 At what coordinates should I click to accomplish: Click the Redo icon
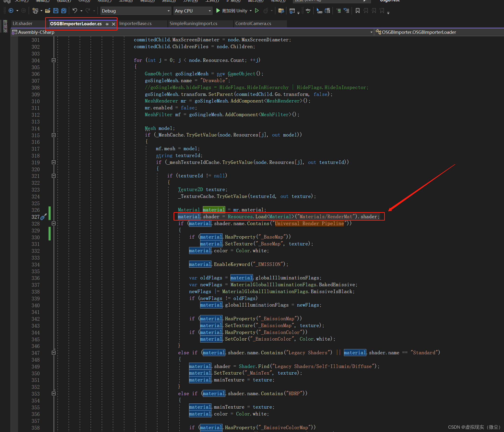click(87, 11)
